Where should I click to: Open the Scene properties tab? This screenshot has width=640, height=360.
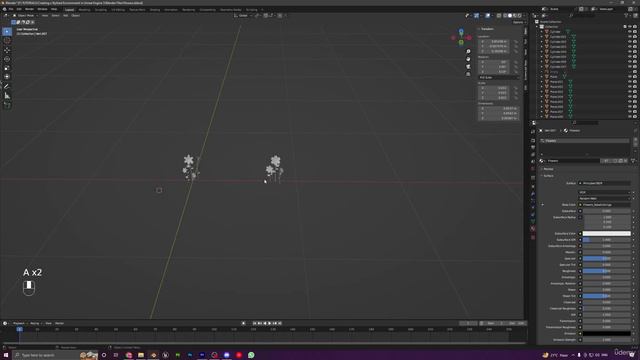[x=533, y=162]
